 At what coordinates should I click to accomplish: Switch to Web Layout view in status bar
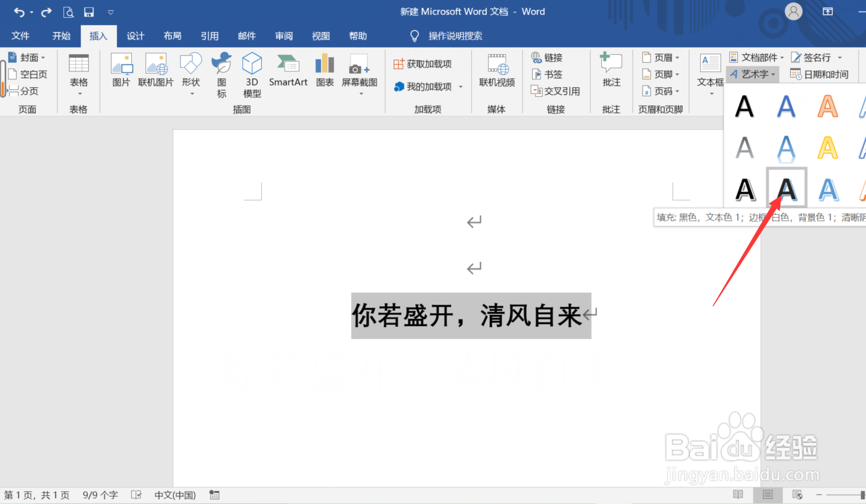pyautogui.click(x=797, y=495)
